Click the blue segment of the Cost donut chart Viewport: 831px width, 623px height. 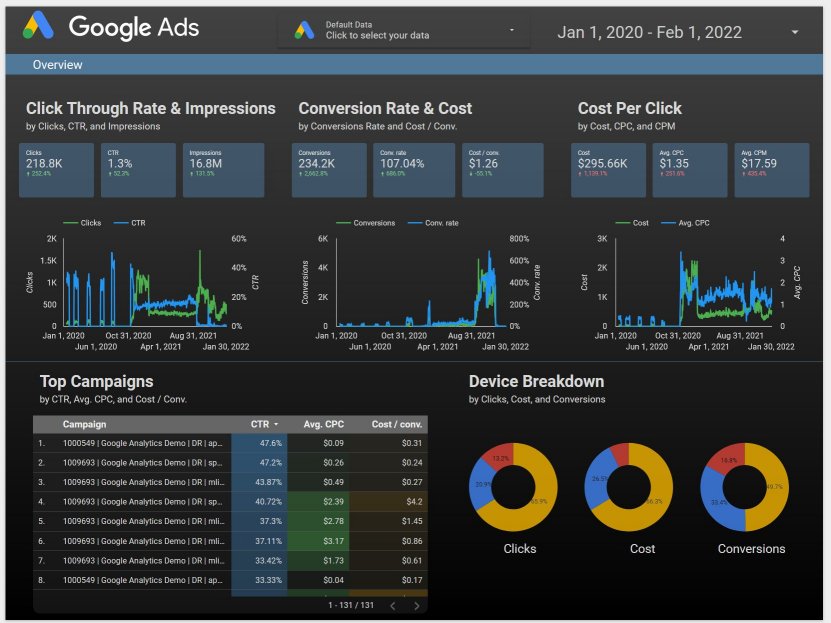point(597,479)
